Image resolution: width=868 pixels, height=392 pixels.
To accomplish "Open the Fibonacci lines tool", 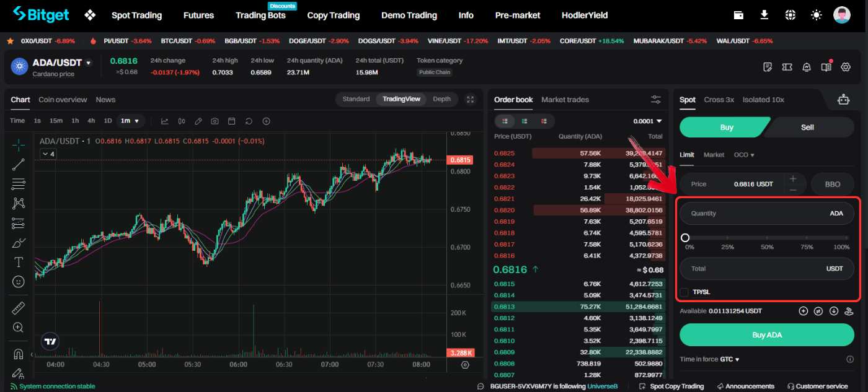I will click(19, 184).
